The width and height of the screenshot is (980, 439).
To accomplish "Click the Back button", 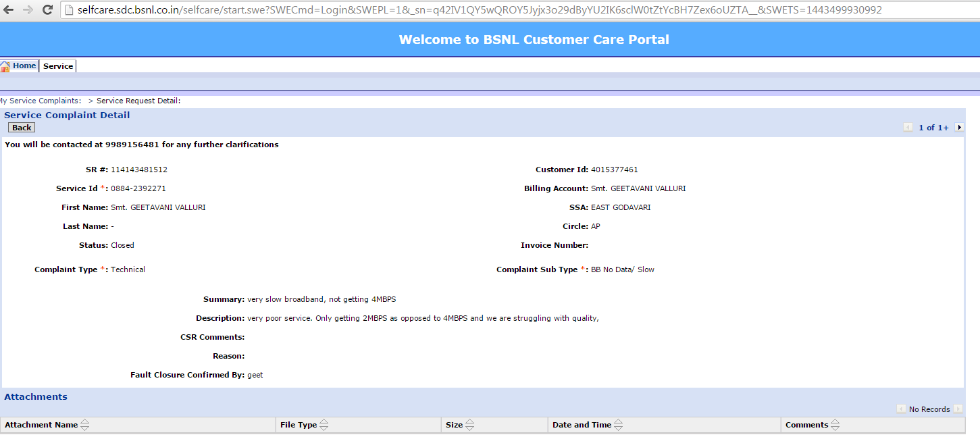I will 22,128.
